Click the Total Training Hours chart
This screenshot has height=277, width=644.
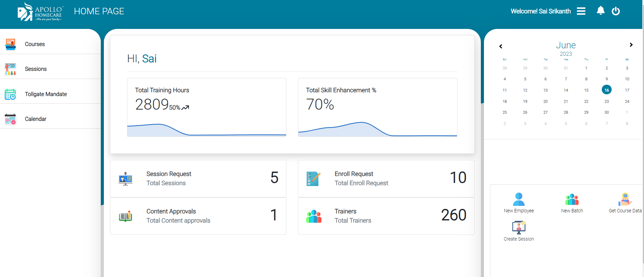(x=206, y=129)
